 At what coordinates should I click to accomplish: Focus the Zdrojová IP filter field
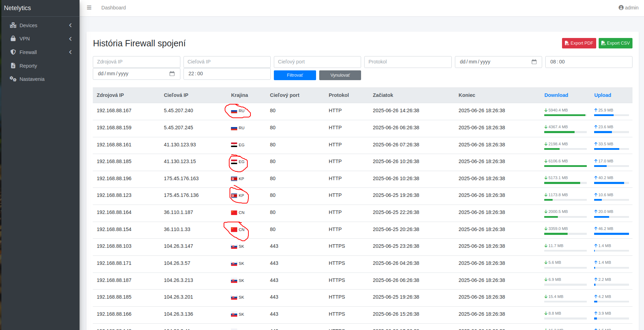pos(136,62)
